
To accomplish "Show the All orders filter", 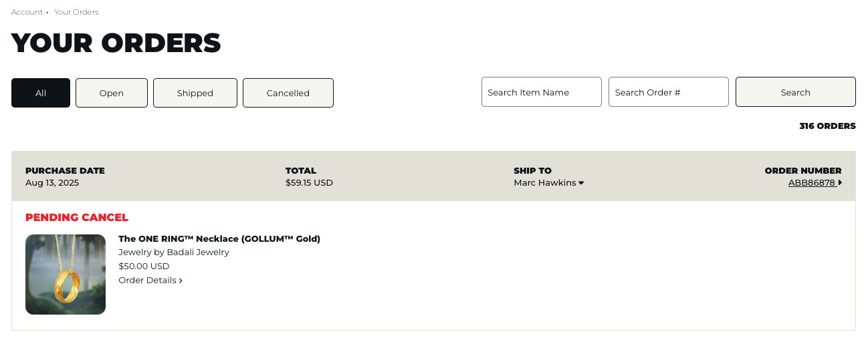I will [x=41, y=93].
